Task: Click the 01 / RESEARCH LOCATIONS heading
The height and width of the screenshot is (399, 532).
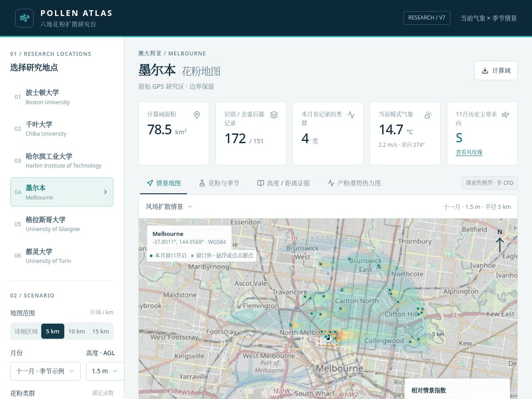Action: click(51, 54)
